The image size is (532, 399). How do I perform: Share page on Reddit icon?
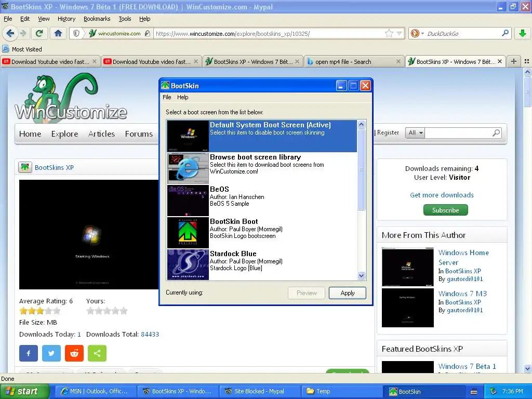[x=74, y=353]
